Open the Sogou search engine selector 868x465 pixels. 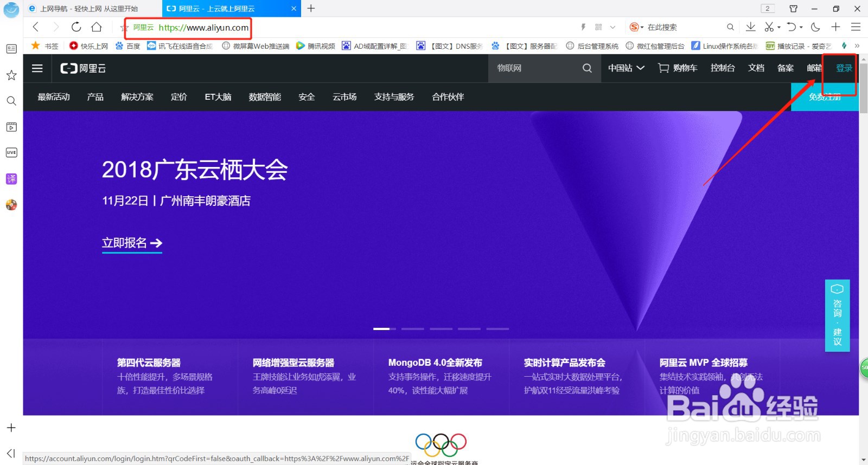point(636,27)
